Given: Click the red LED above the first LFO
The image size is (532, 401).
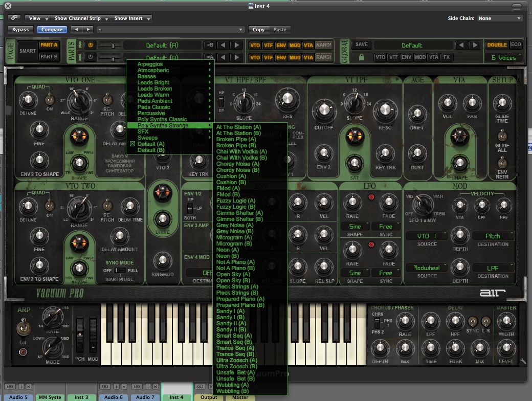Looking at the screenshot, I should [x=371, y=197].
